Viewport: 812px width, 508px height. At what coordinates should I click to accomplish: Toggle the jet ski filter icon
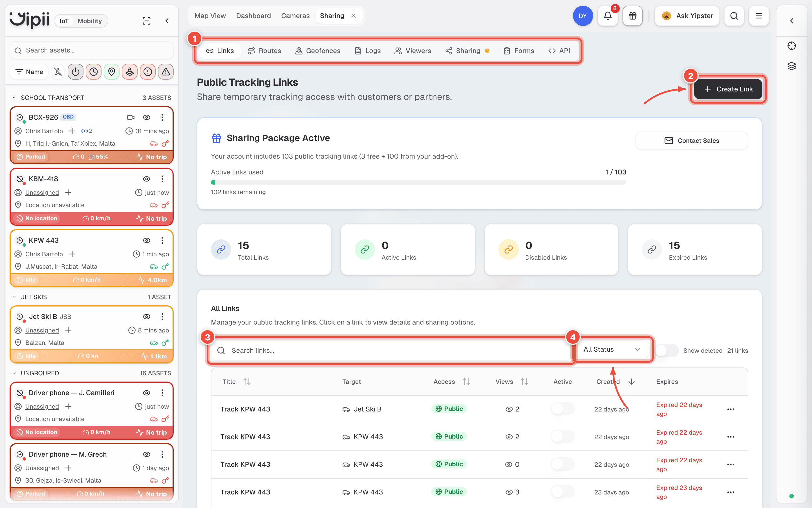(129, 72)
